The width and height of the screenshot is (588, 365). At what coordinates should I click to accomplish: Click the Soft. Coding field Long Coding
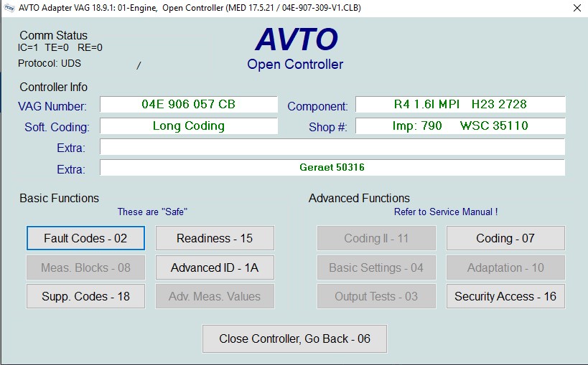tap(189, 126)
